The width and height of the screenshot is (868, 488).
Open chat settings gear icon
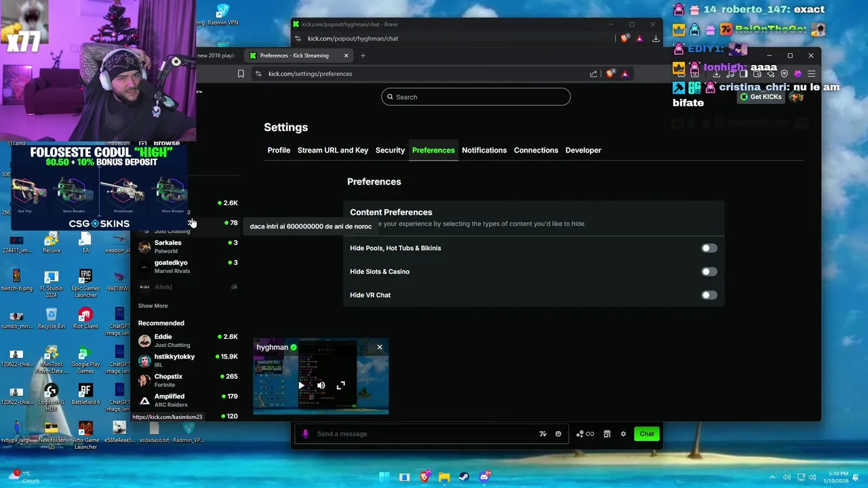623,434
